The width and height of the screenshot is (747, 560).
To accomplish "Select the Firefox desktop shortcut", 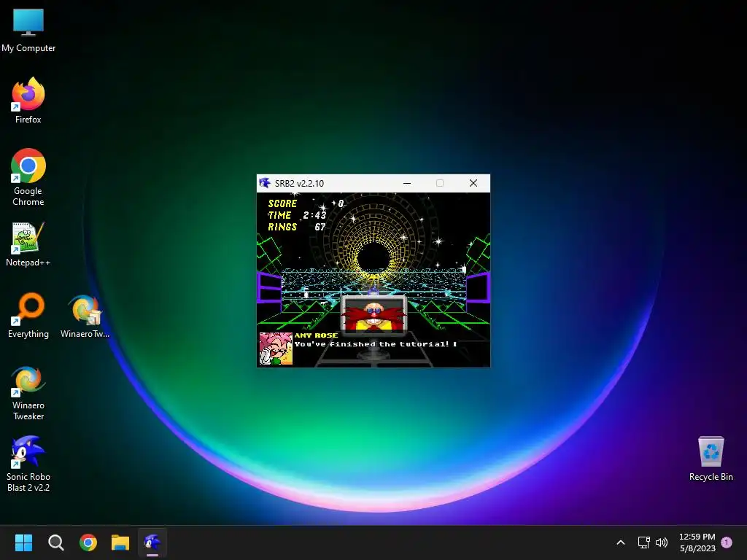I will click(x=28, y=101).
